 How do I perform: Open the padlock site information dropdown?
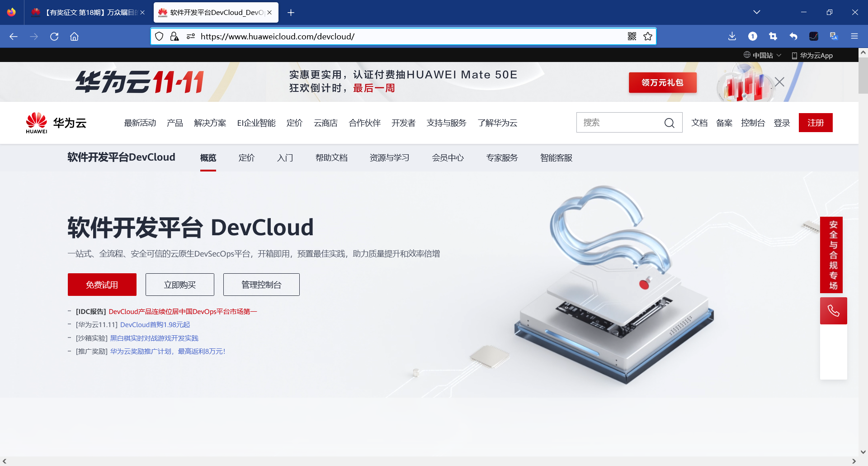point(175,36)
